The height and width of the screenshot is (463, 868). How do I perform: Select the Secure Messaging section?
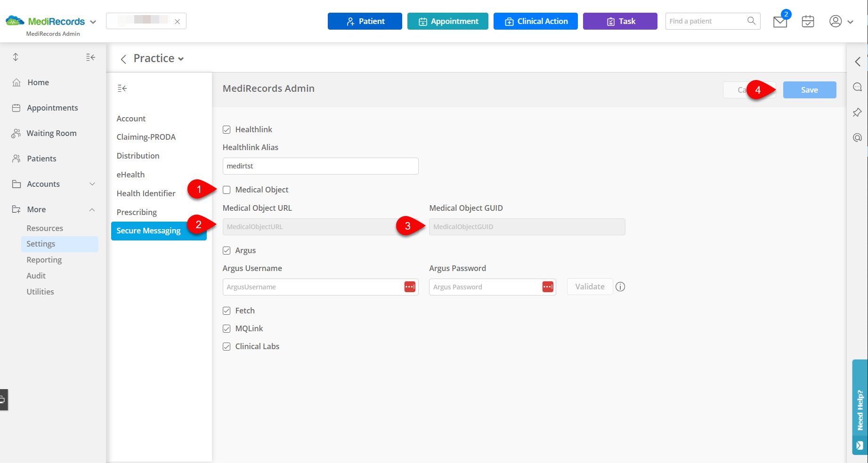[159, 231]
